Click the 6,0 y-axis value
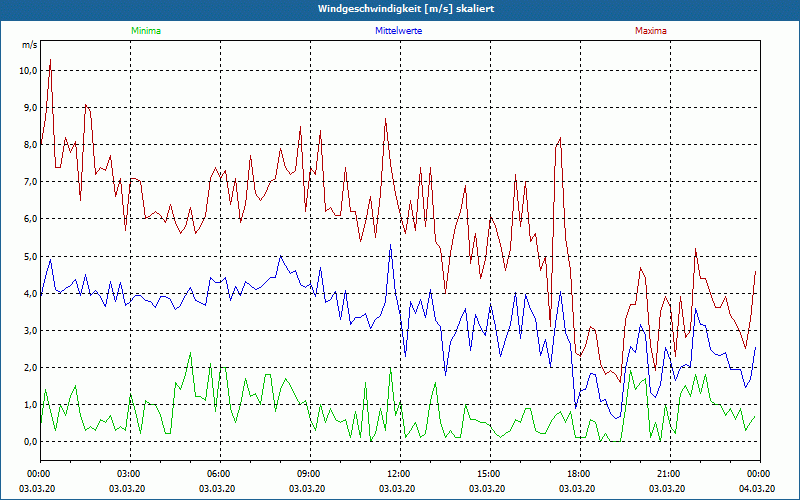Viewport: 800px width, 500px height. pyautogui.click(x=30, y=219)
